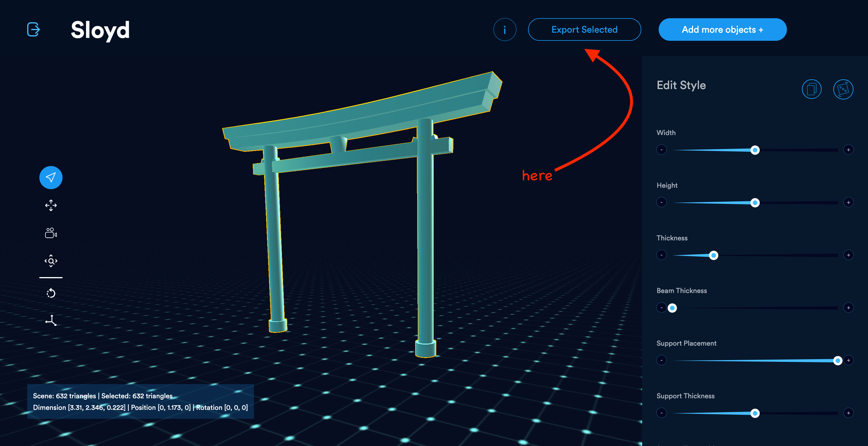This screenshot has height=446, width=868.
Task: Click Add more objects + button
Action: (x=722, y=30)
